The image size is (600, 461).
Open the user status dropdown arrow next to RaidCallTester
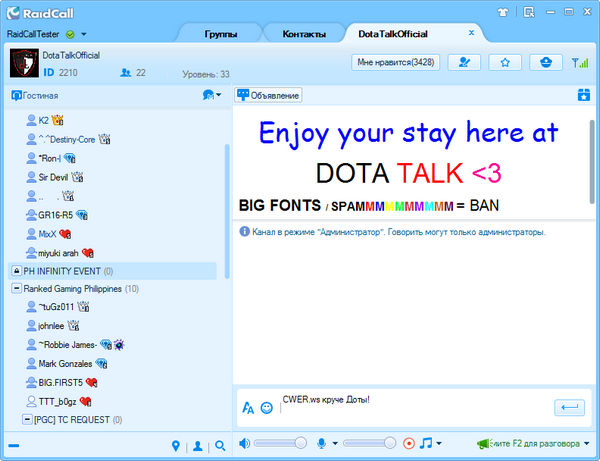[x=83, y=34]
